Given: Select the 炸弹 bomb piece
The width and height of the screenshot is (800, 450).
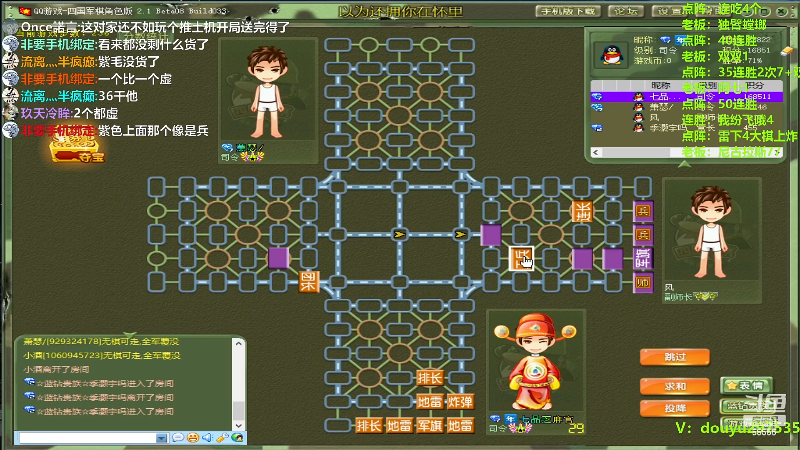Looking at the screenshot, I should pos(460,402).
